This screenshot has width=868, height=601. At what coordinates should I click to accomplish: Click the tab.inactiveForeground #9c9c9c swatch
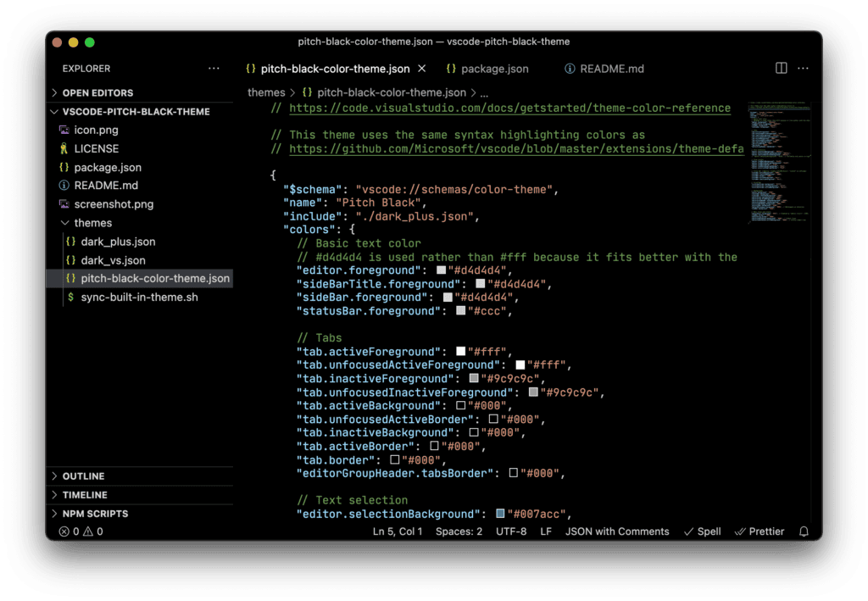(x=474, y=379)
